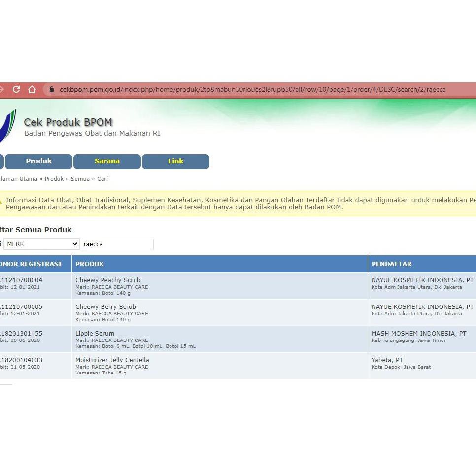Expand the MERK search category dropdown
The image size is (476, 476).
[41, 244]
